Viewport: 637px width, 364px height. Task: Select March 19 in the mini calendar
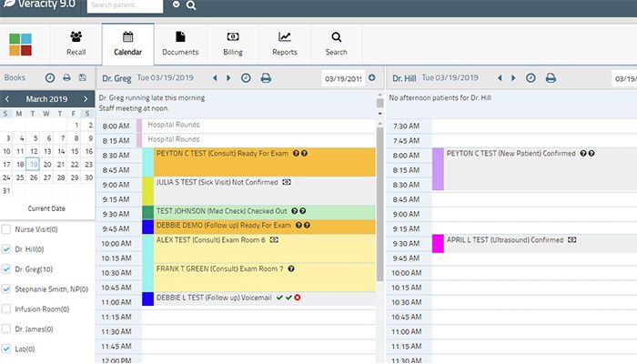pos(34,164)
